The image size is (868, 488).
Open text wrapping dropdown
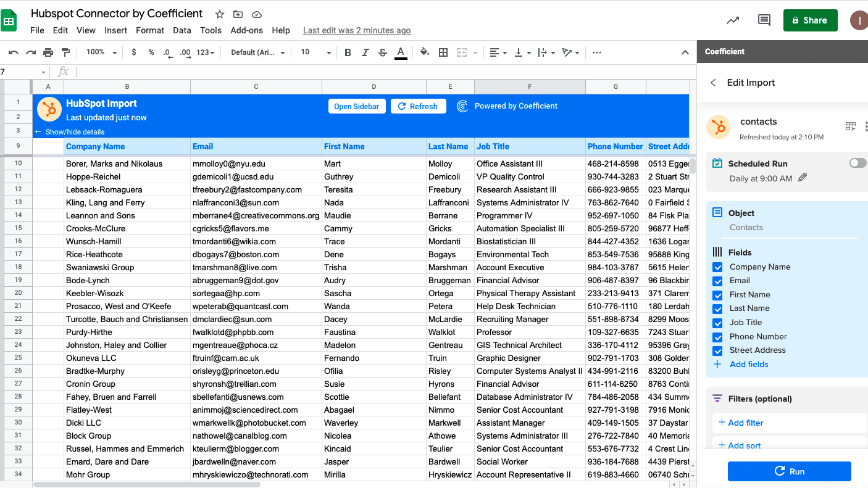pyautogui.click(x=546, y=52)
